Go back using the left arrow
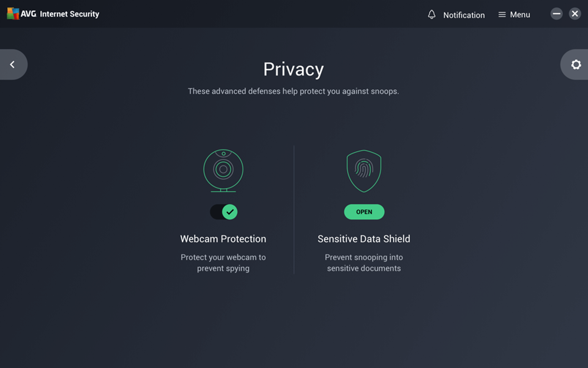Screen dimensions: 588x368 coord(13,64)
